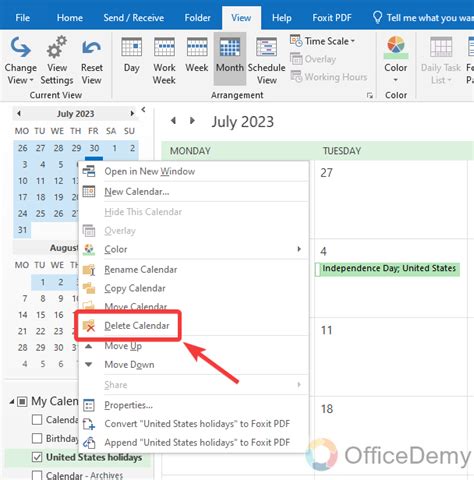
Task: Switch to Week arrangement
Action: 197,55
